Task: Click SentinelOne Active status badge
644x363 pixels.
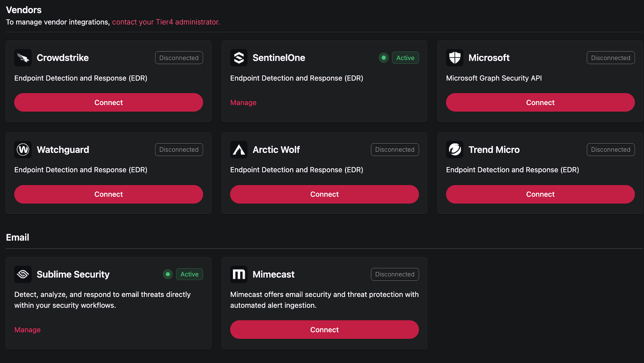Action: [405, 58]
